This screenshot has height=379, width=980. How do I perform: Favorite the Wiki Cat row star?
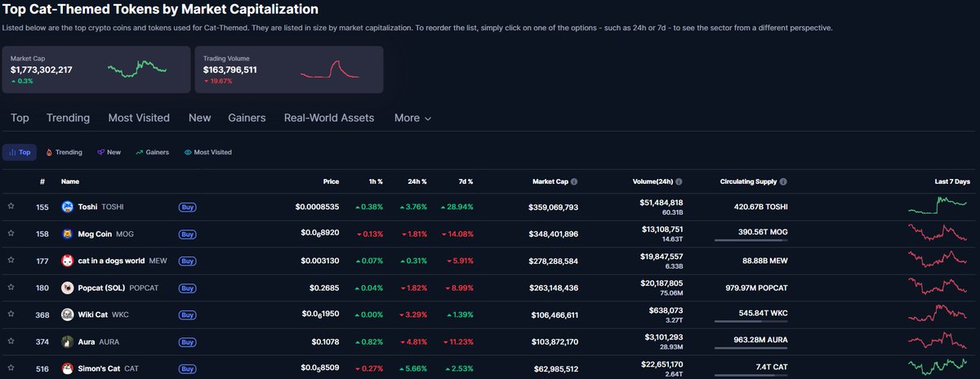[11, 315]
